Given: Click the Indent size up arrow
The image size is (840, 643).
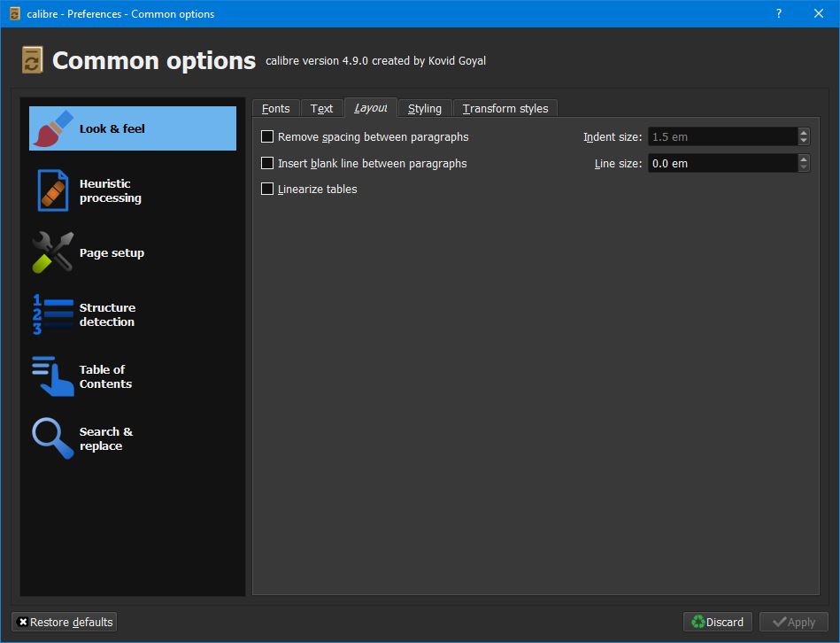Looking at the screenshot, I should tap(804, 132).
